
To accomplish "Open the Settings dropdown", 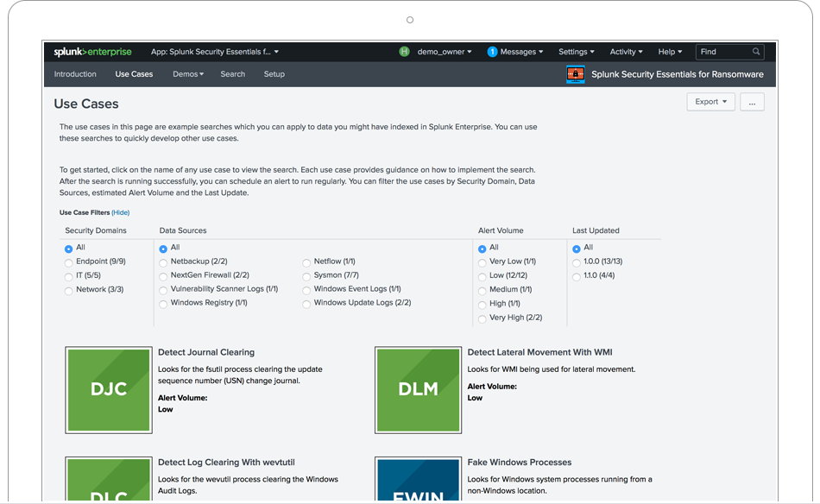I will [x=577, y=52].
